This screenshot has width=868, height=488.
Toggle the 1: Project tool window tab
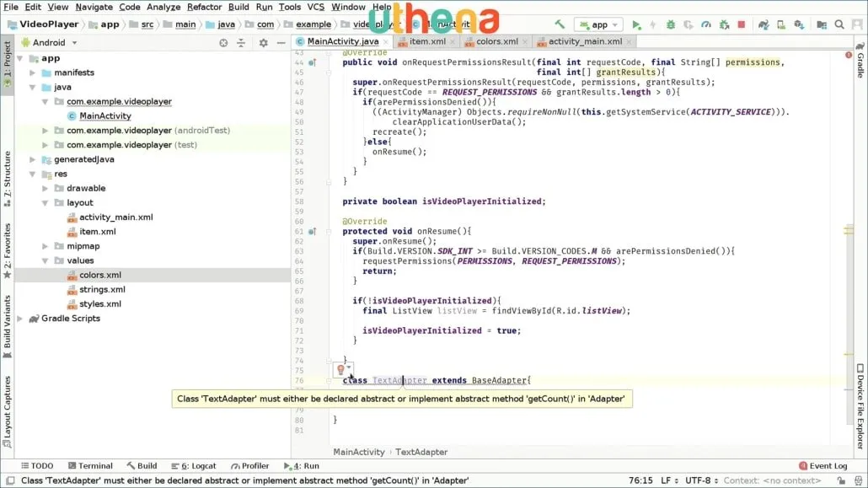8,64
